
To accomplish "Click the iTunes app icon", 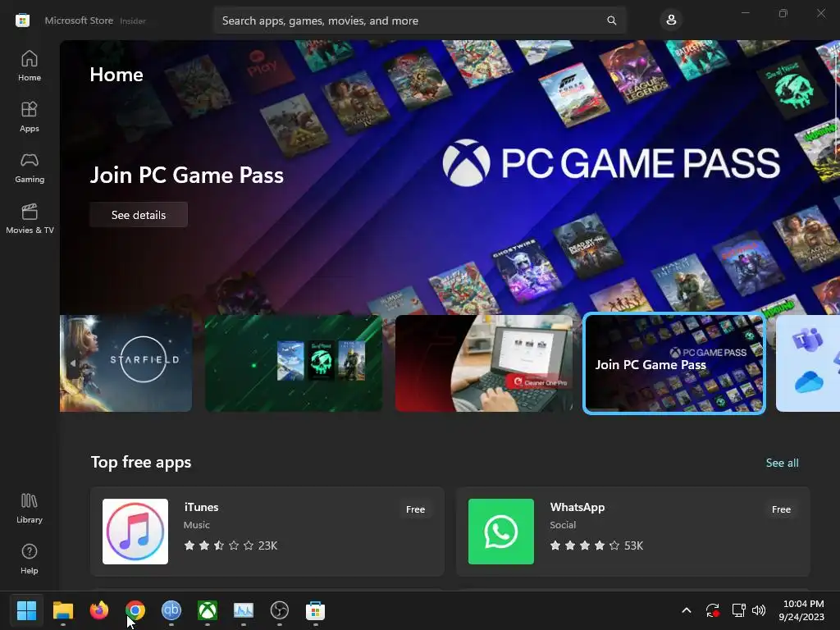I will (135, 532).
